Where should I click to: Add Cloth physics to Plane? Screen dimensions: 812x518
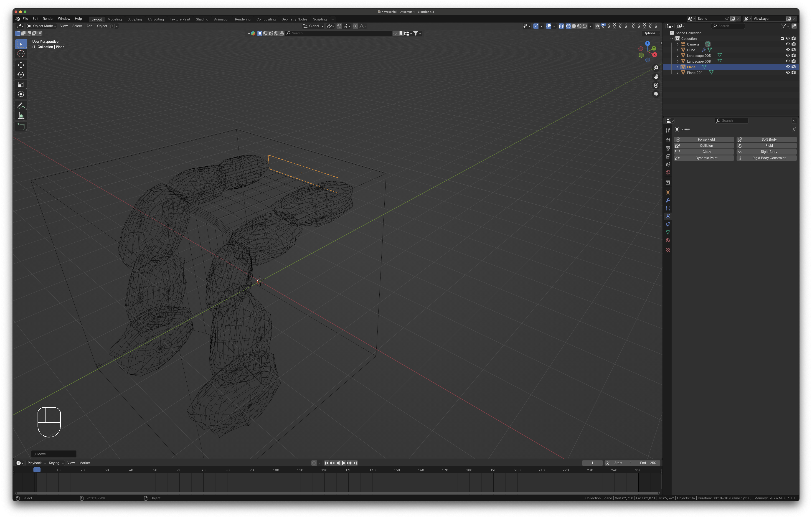[x=704, y=152]
